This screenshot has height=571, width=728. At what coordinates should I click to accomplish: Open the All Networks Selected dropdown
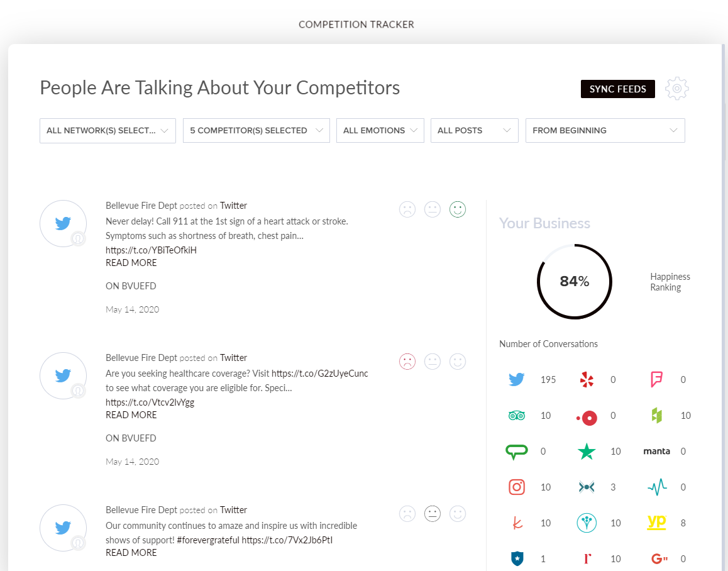click(x=108, y=130)
